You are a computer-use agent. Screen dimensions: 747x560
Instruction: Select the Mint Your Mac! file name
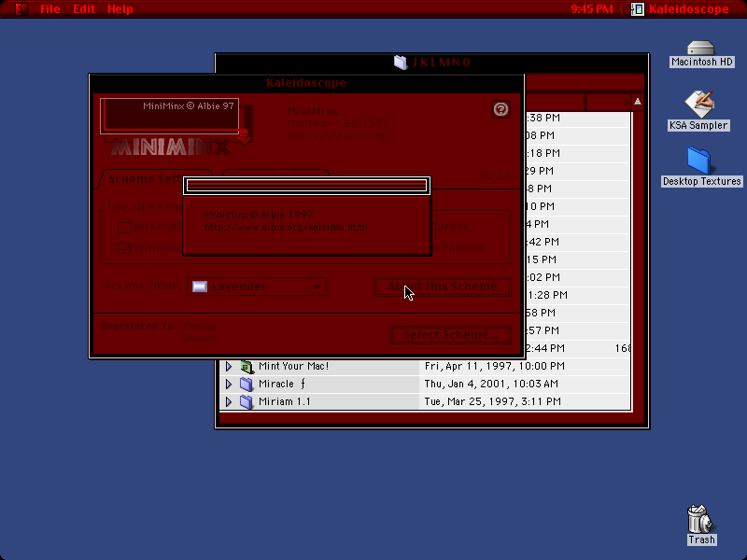[293, 366]
